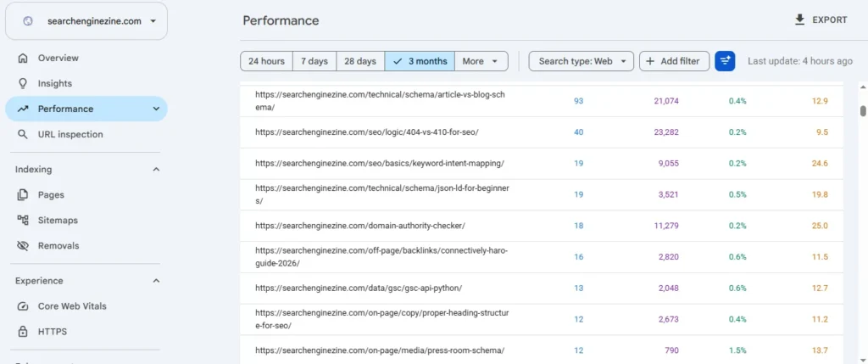
Task: Select the 7 days date range
Action: (314, 61)
